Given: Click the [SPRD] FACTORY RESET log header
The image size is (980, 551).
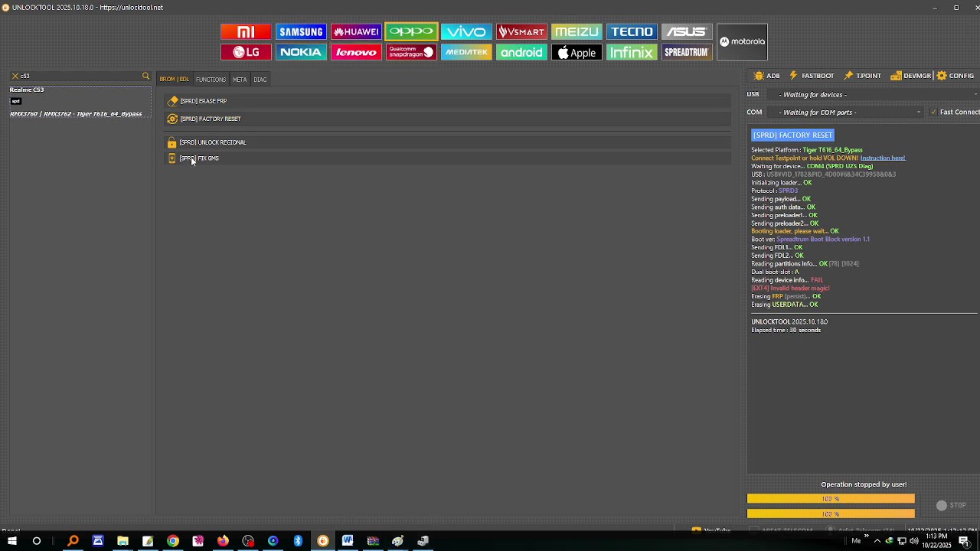Looking at the screenshot, I should point(792,135).
